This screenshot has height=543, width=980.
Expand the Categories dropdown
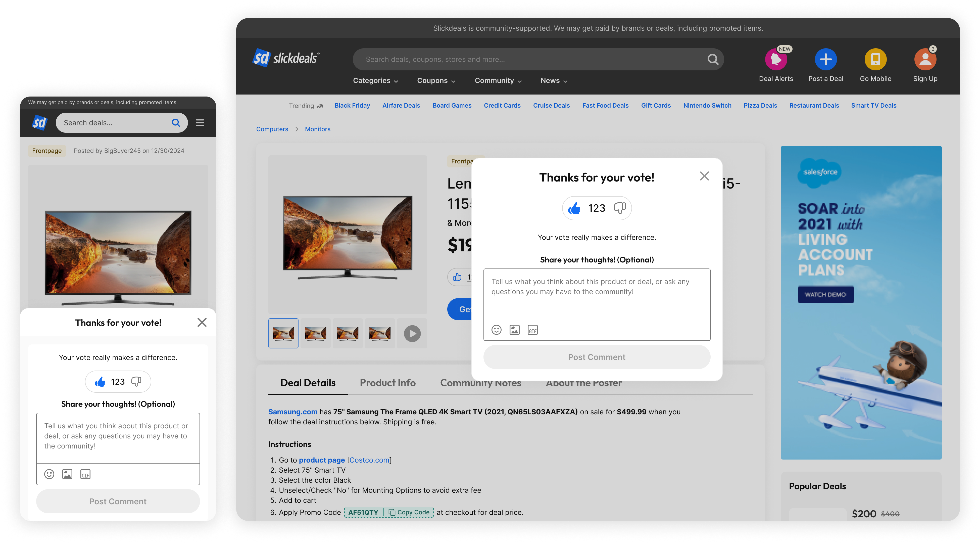375,80
